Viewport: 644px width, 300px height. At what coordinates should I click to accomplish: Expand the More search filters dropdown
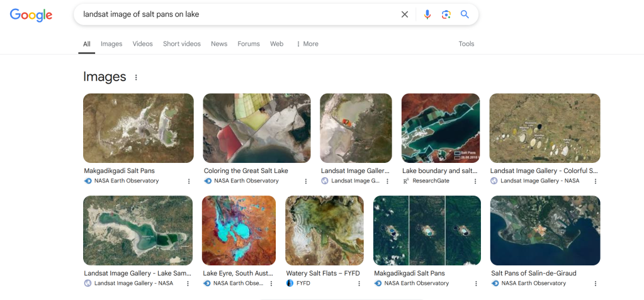(x=307, y=44)
